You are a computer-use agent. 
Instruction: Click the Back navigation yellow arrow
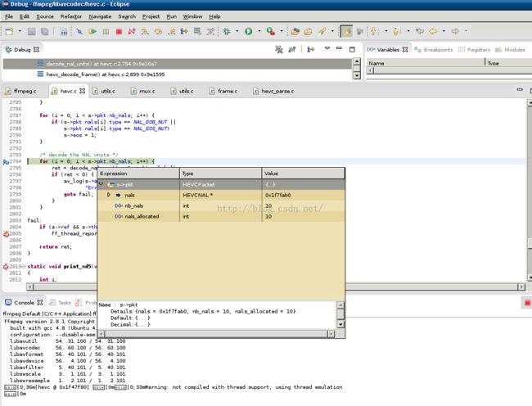point(433,32)
